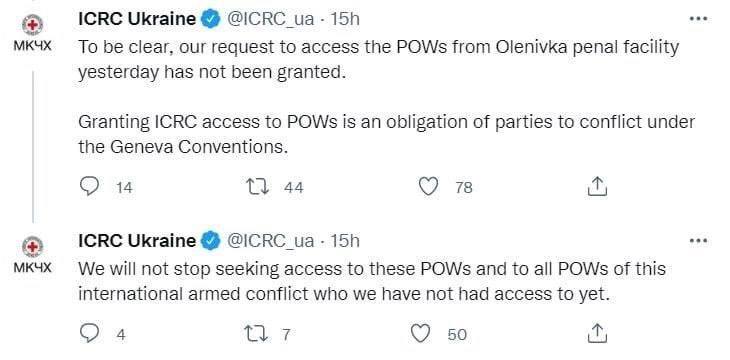The height and width of the screenshot is (360, 730).
Task: Retweet the tweet with 44 retweets
Action: pyautogui.click(x=257, y=187)
